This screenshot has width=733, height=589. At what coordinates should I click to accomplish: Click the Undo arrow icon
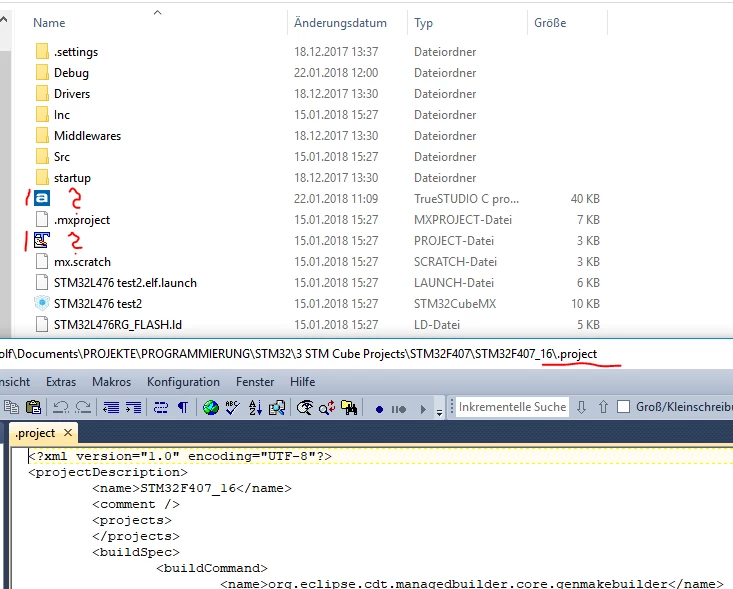pyautogui.click(x=61, y=408)
